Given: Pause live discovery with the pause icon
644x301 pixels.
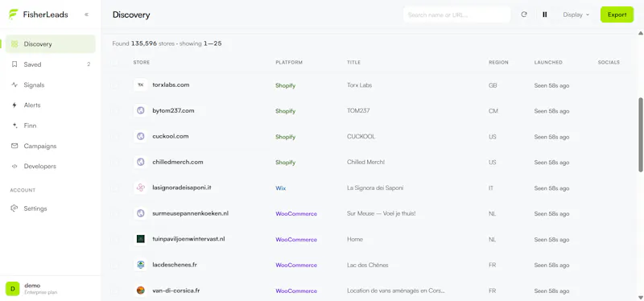Looking at the screenshot, I should coord(545,14).
